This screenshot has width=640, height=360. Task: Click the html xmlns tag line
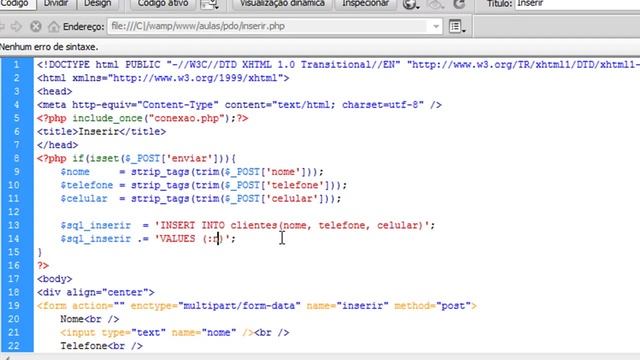[163, 78]
